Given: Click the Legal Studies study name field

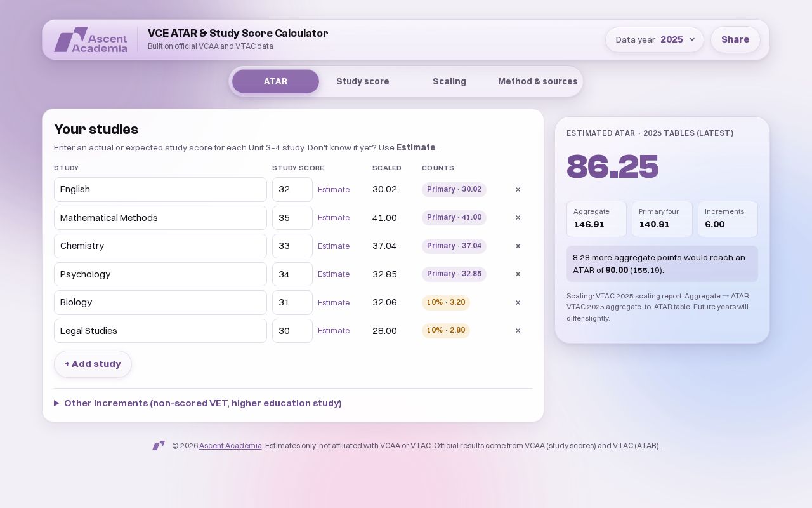Looking at the screenshot, I should click(x=160, y=331).
